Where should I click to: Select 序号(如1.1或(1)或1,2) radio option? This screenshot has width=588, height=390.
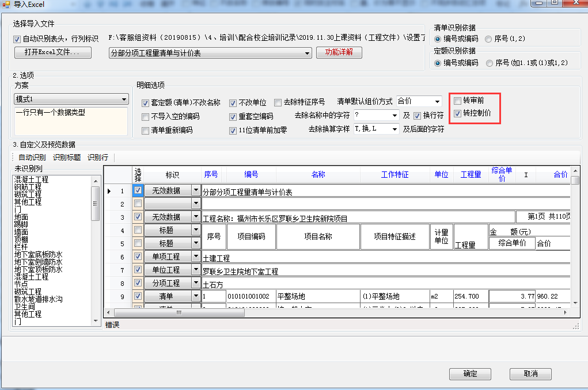(x=490, y=63)
